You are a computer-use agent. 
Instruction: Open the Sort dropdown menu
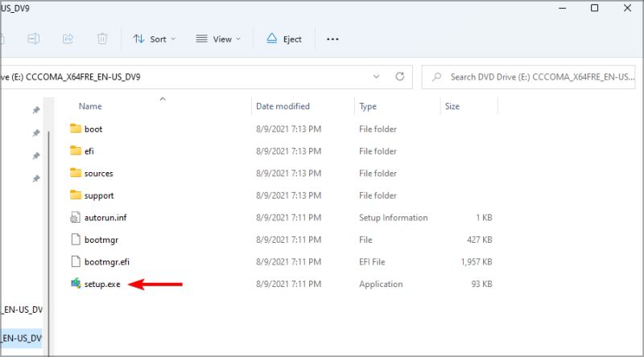[154, 39]
